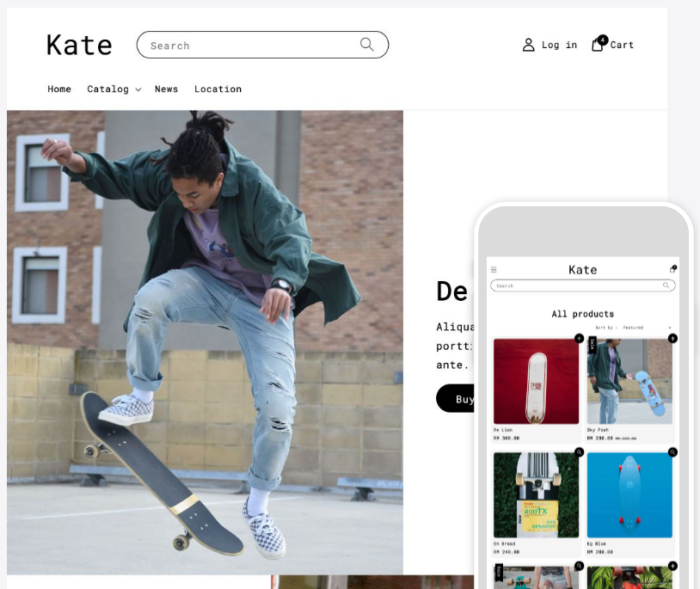Viewport: 700px width, 589px height.
Task: Expand the Catalog menu
Action: click(114, 89)
